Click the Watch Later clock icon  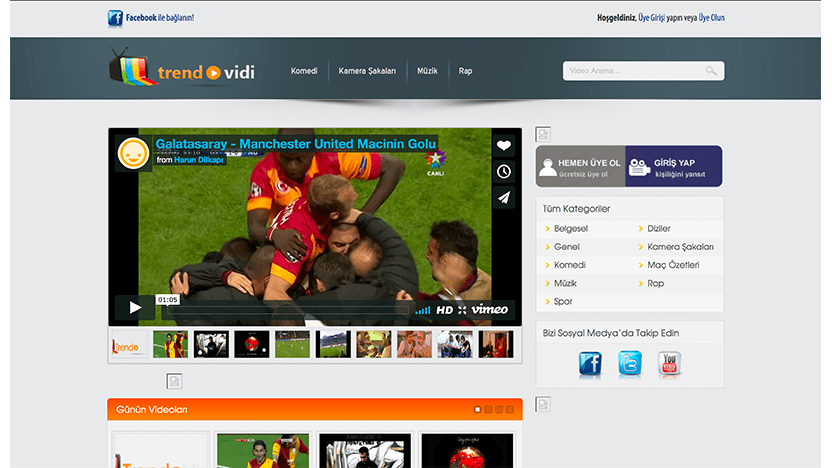point(504,171)
